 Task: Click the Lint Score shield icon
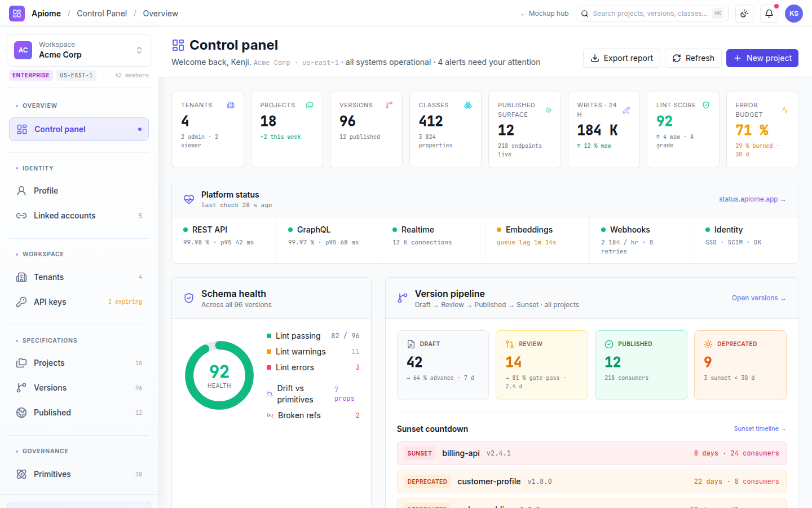(x=706, y=105)
